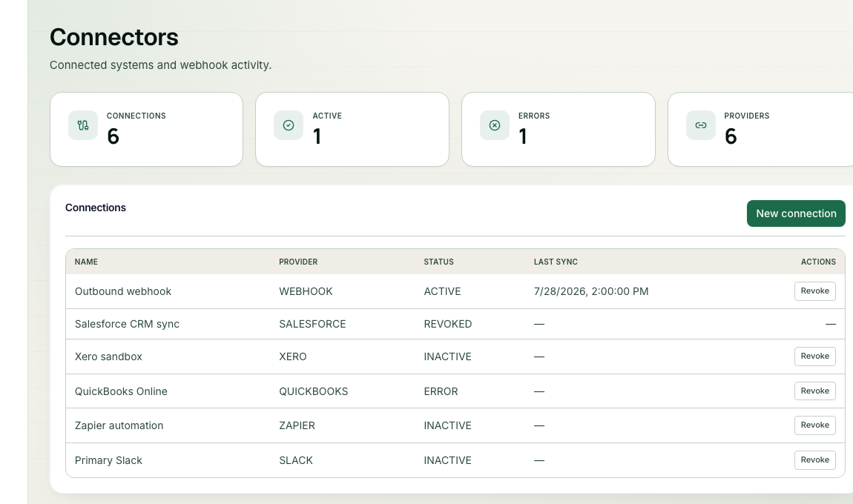Revoke the Zapier automation connection

815,425
